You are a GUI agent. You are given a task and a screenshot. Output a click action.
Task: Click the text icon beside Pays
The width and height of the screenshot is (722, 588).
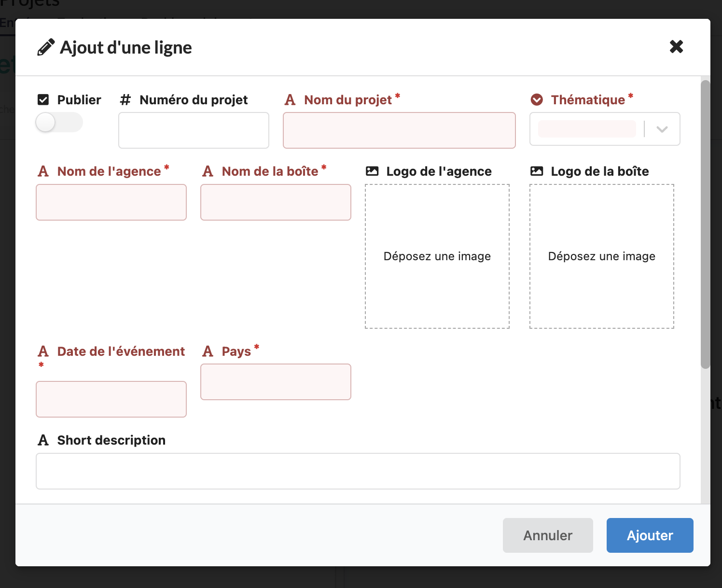(x=208, y=351)
